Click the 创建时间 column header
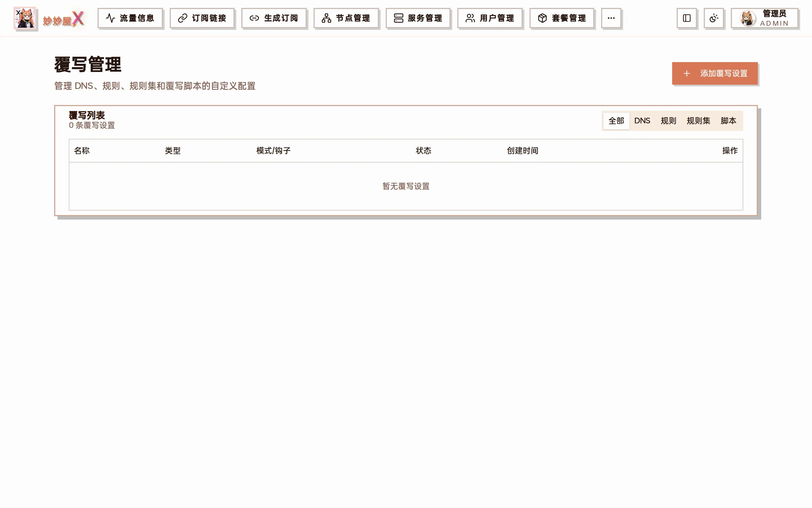 coord(522,151)
